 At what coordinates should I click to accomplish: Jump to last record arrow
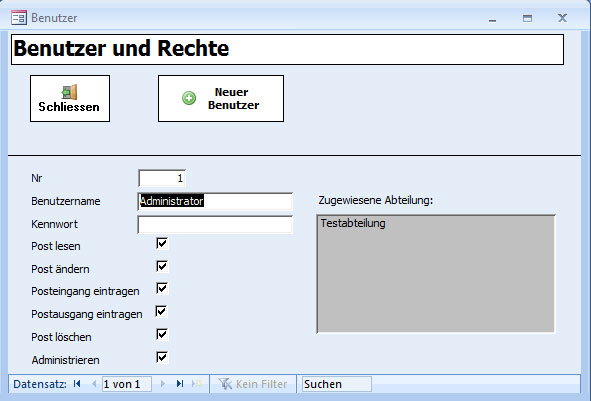[x=180, y=384]
